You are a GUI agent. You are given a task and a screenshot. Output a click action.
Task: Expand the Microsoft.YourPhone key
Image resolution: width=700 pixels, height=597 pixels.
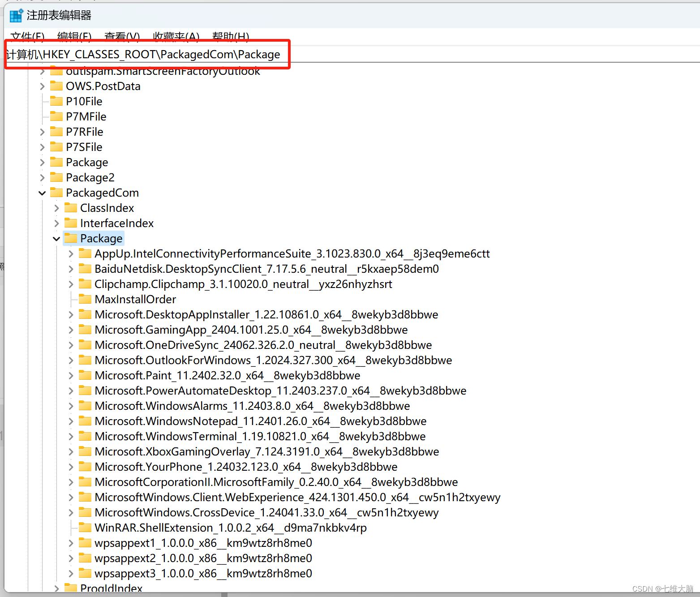[71, 467]
